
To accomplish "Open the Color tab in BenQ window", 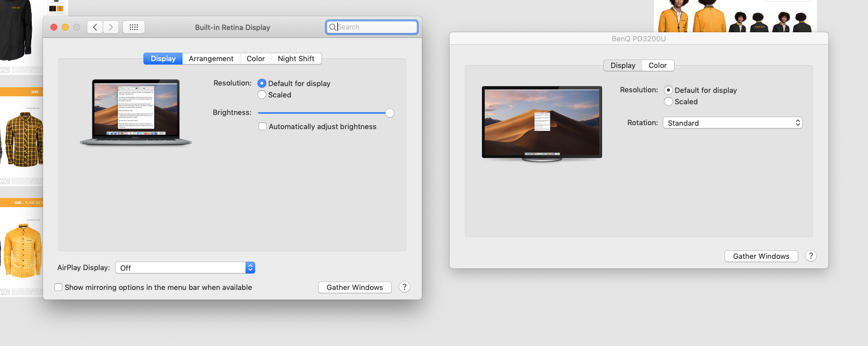I will pyautogui.click(x=658, y=65).
